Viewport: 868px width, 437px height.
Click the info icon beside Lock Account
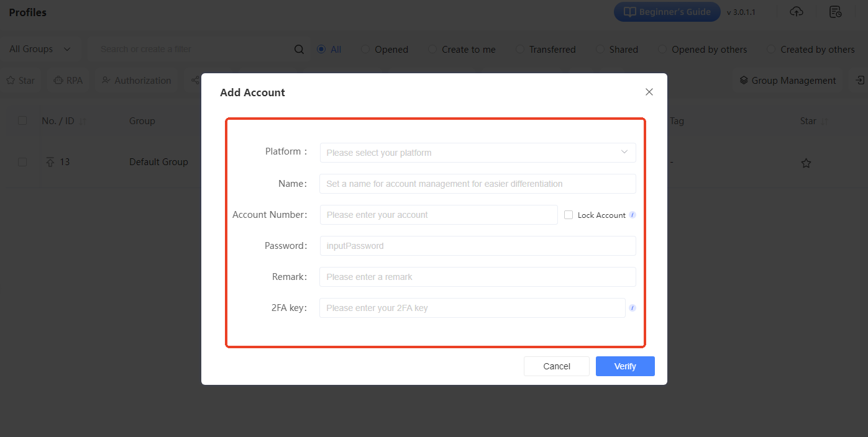(633, 215)
